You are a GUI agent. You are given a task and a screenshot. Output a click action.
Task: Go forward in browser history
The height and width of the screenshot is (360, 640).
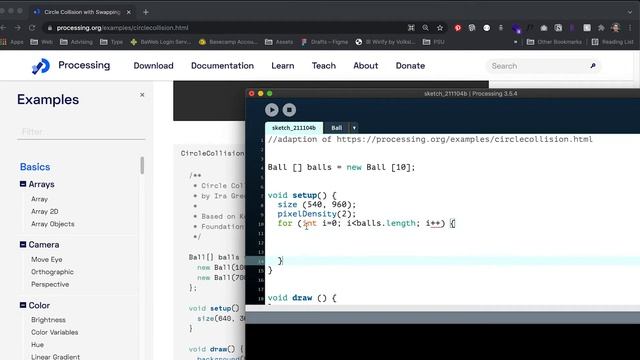18,28
